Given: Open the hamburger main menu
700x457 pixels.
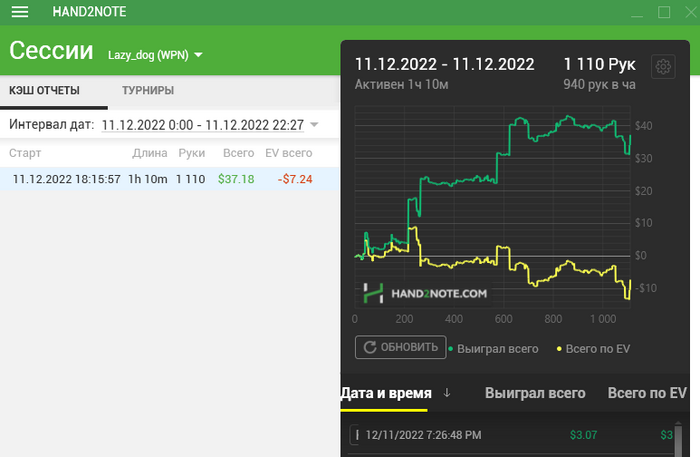Looking at the screenshot, I should tap(20, 12).
